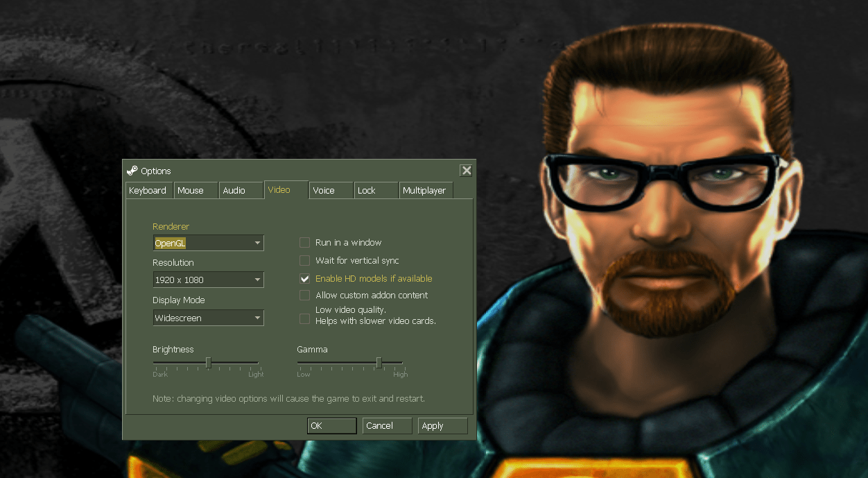Confirm settings with the OK button
This screenshot has width=868, height=478.
[x=332, y=426]
